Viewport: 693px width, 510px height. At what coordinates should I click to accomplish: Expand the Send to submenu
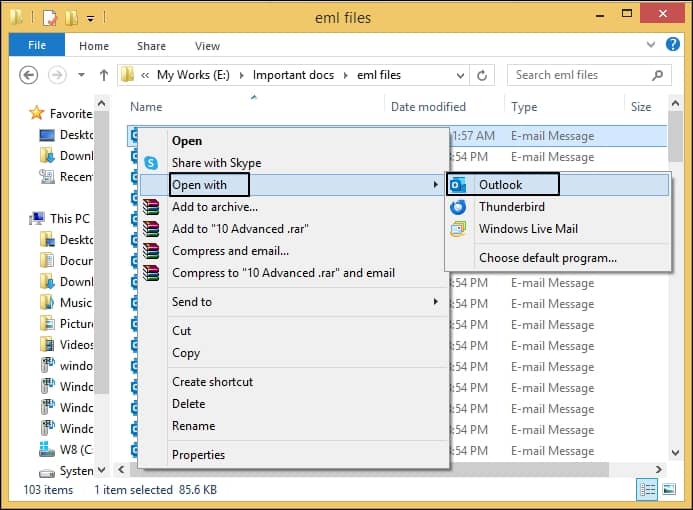293,302
